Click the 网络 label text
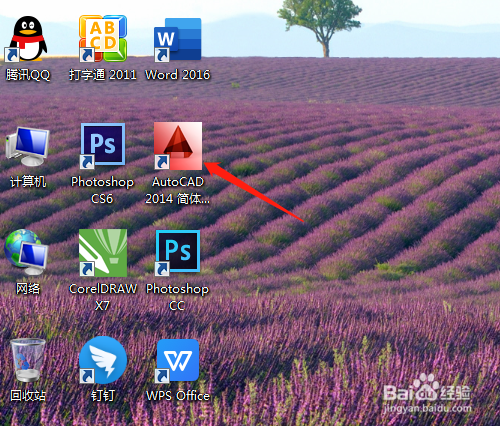The image size is (500, 426). [x=28, y=289]
